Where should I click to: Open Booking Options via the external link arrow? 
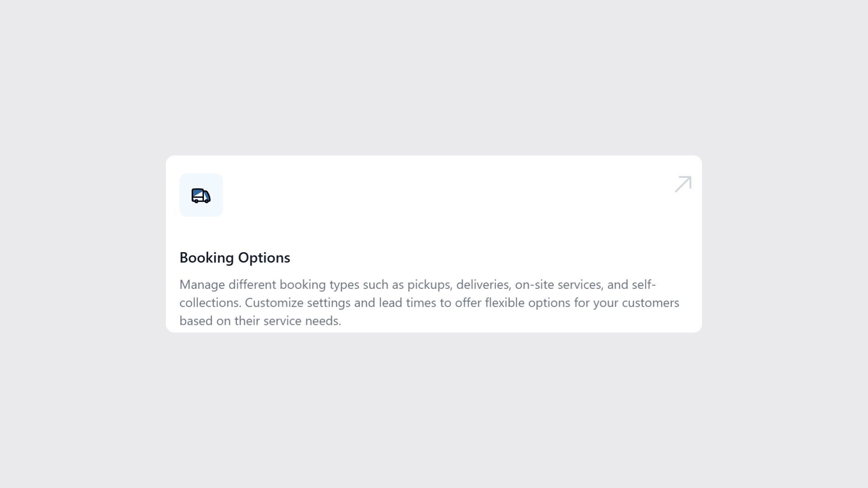click(683, 184)
